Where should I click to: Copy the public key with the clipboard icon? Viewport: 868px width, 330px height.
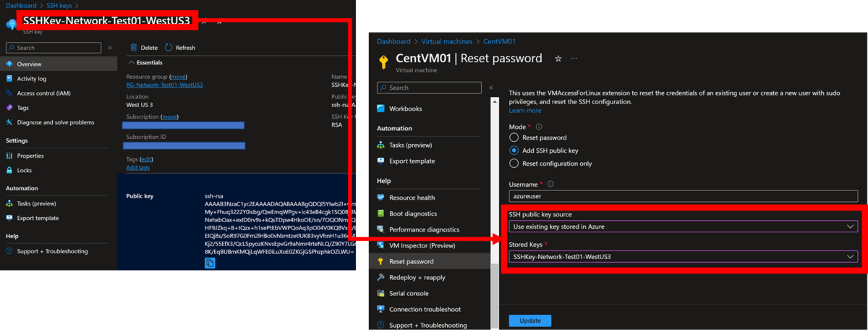point(210,263)
